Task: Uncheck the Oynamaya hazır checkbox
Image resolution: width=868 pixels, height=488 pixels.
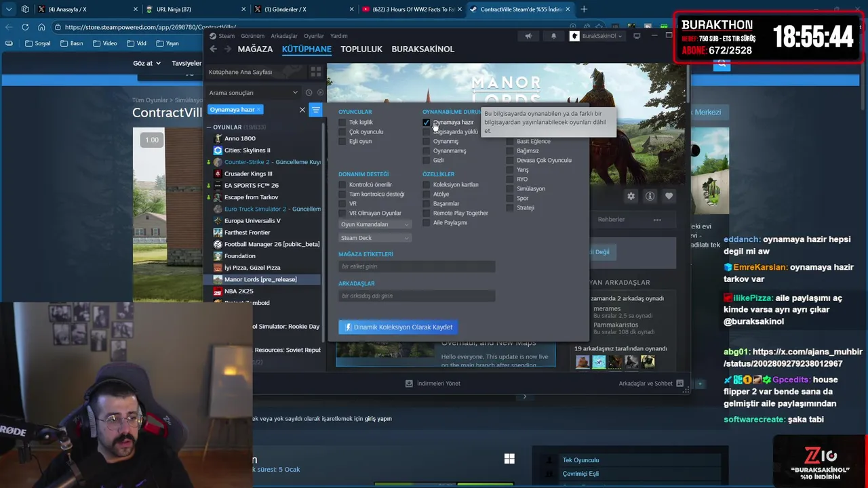Action: pos(427,123)
